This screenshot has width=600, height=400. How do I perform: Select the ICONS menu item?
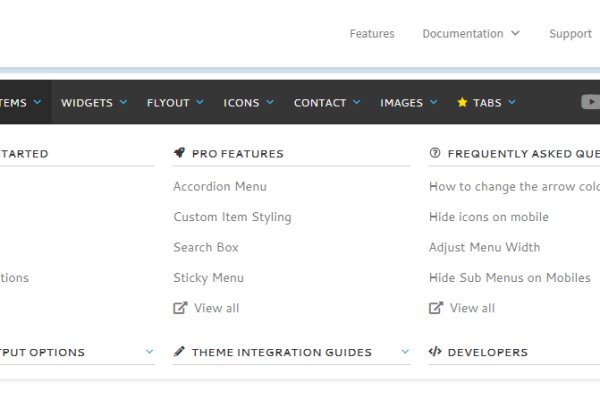tap(248, 103)
